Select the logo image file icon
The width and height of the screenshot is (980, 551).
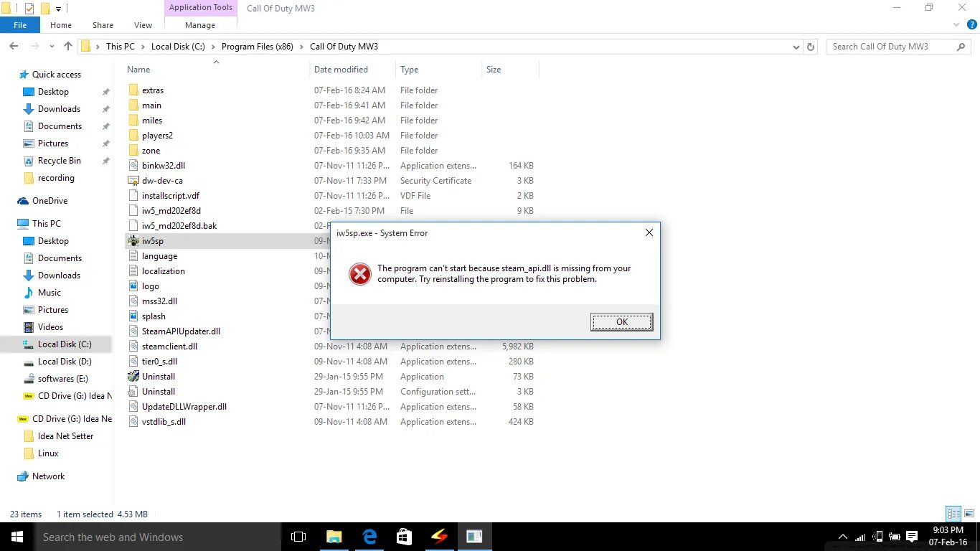[133, 286]
